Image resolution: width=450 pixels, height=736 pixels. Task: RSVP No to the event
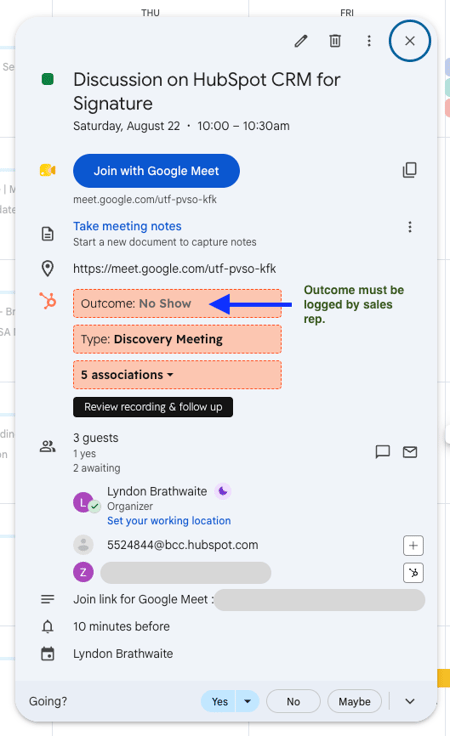[x=293, y=702]
